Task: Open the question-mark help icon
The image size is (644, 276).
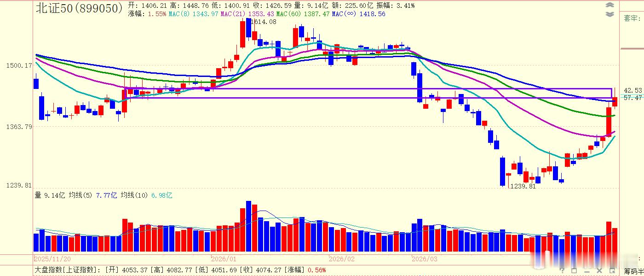Action: [562, 270]
